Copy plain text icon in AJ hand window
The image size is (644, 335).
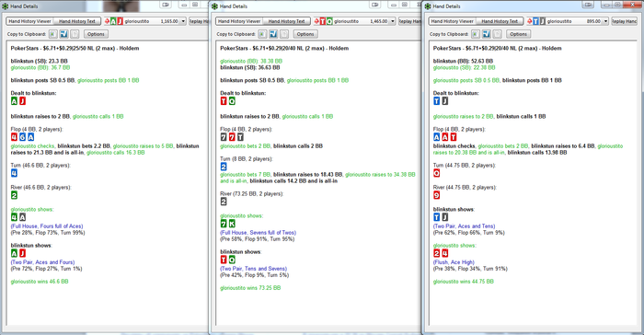point(75,34)
